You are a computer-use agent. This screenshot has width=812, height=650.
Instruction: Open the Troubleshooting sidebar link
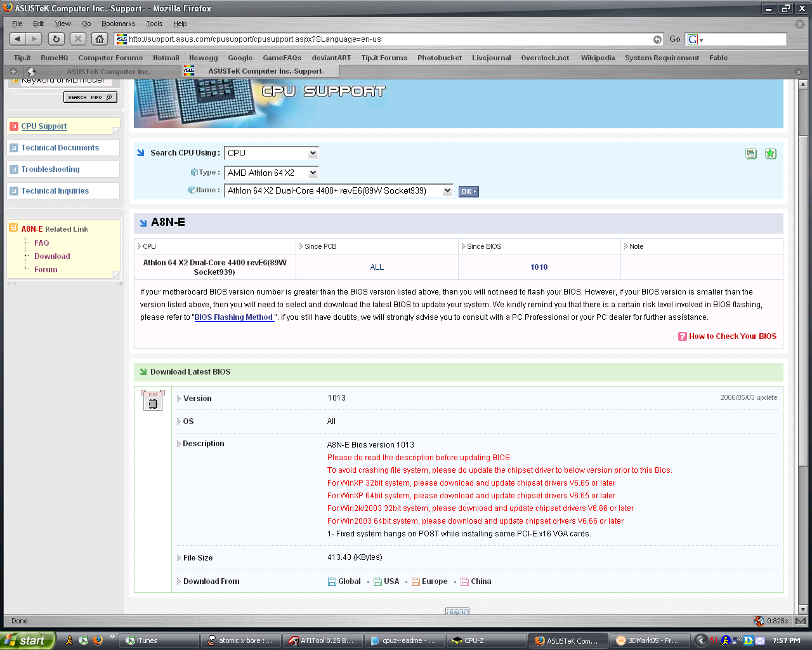[51, 169]
